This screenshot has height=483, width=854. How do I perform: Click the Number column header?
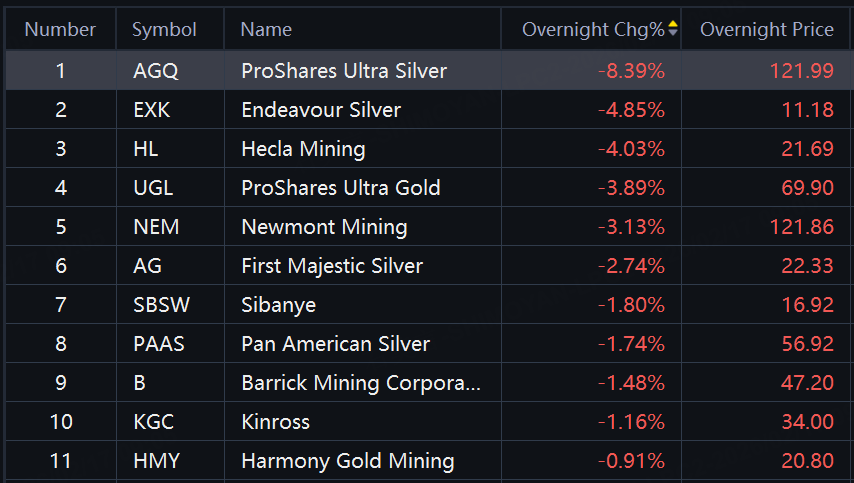[59, 30]
